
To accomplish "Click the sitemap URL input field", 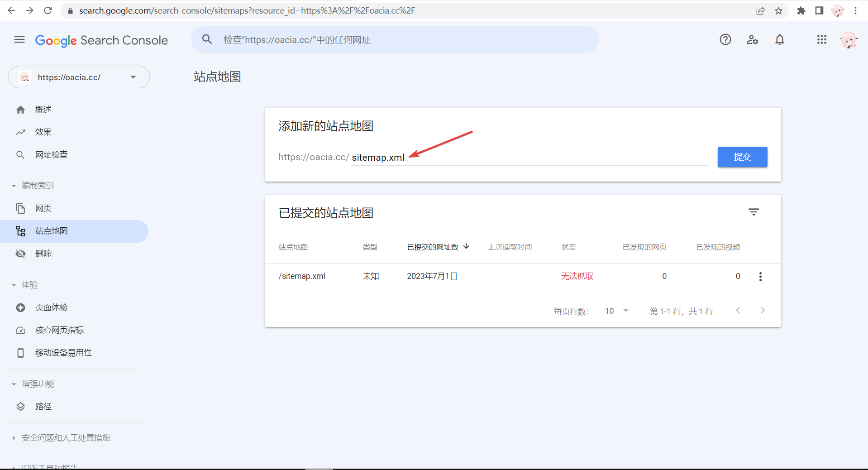I will tap(529, 158).
